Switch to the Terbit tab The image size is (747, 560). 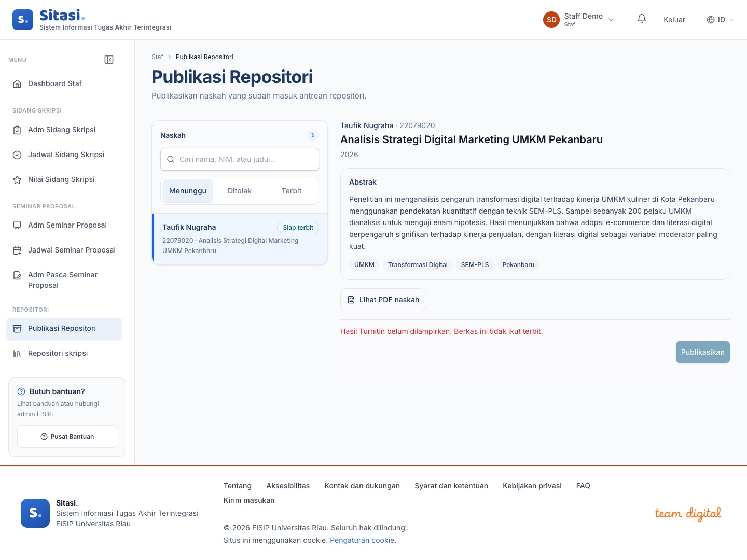[292, 191]
